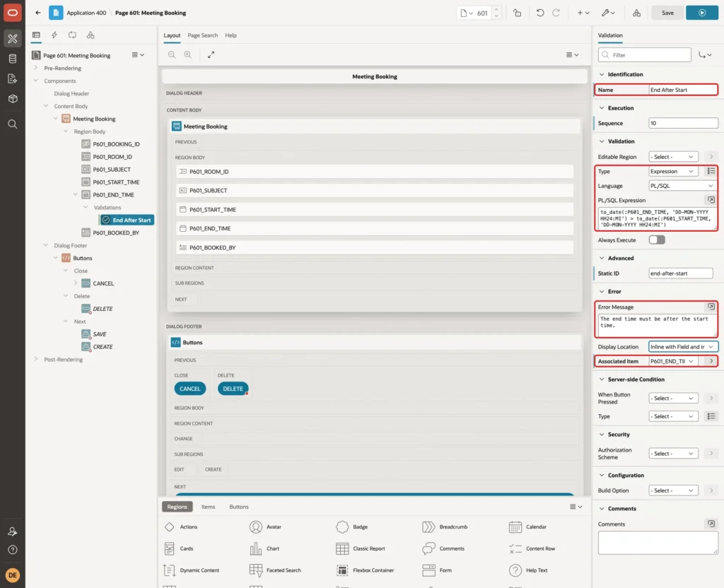724x588 pixels.
Task: Switch to the Buttons gallery tab
Action: (x=239, y=507)
